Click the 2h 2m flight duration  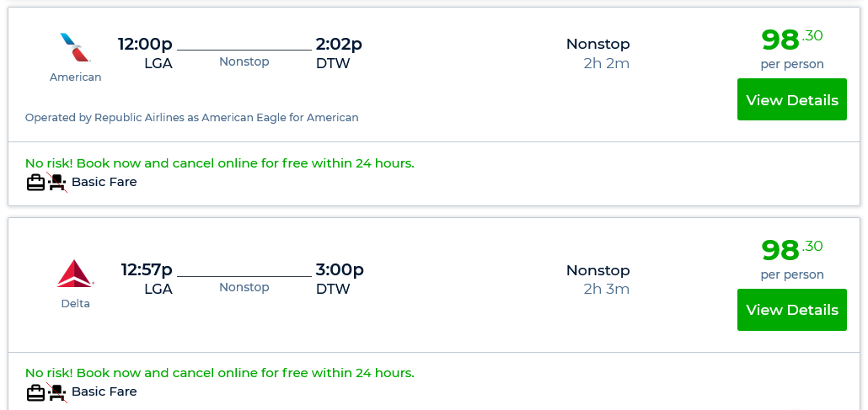coord(606,63)
